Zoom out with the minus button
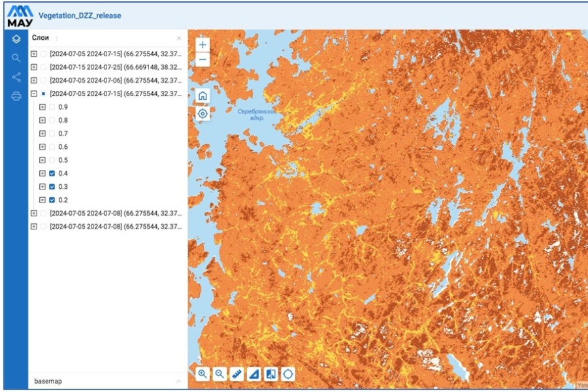 pos(203,60)
